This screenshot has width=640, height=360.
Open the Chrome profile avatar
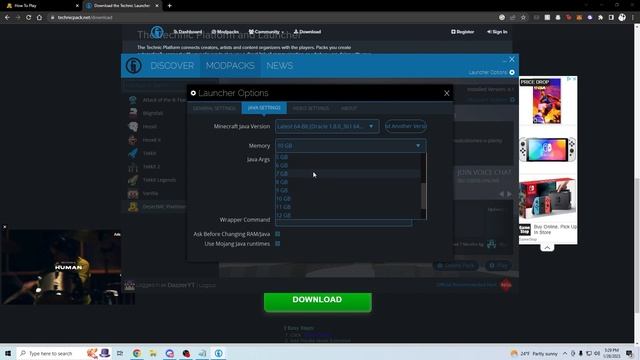(x=622, y=17)
